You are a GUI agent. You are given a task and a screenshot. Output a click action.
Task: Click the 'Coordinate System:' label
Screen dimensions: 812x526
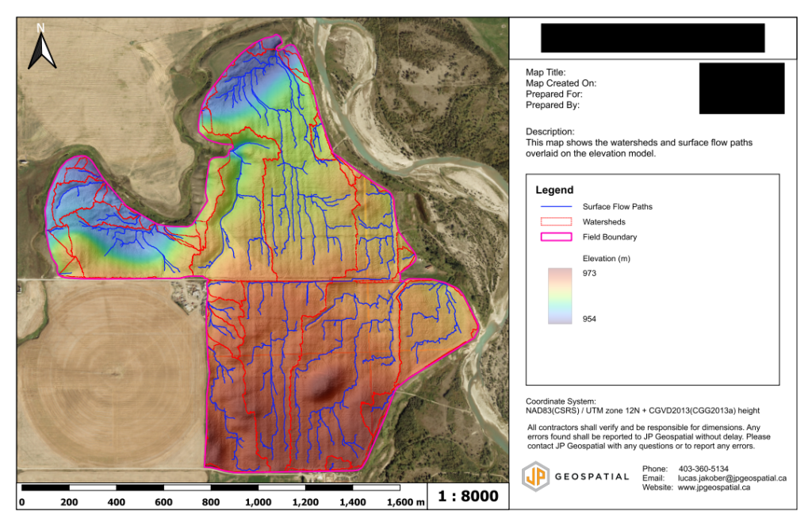561,401
